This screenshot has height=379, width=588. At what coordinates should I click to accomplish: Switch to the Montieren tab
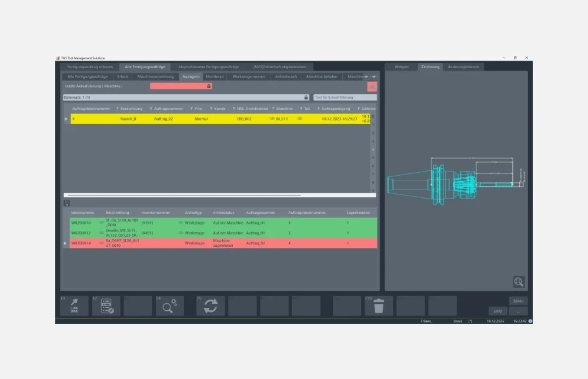point(215,76)
